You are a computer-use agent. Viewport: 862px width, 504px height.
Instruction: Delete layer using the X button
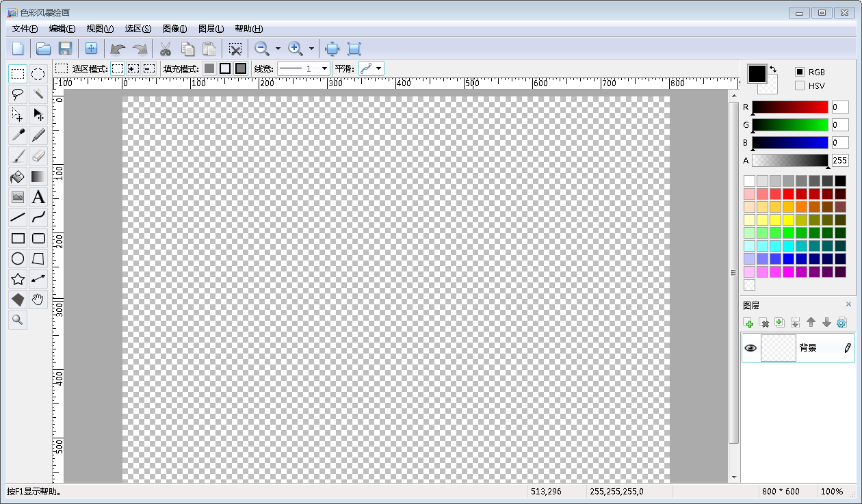(x=765, y=323)
